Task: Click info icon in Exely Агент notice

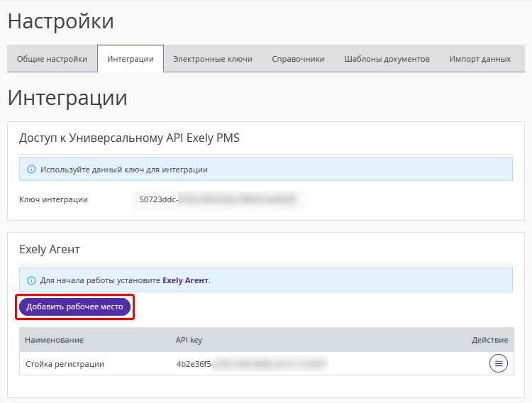Action: [31, 280]
